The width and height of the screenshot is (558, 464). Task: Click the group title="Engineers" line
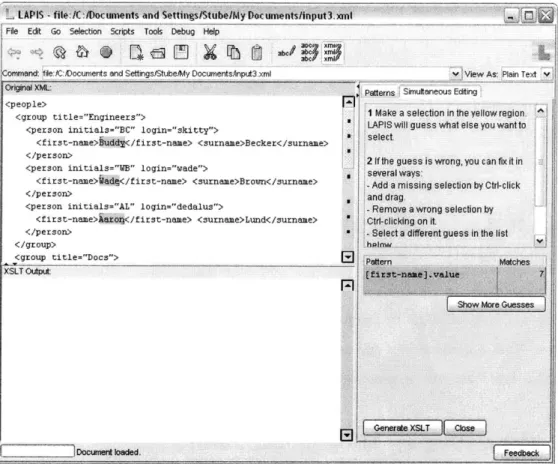[80, 117]
